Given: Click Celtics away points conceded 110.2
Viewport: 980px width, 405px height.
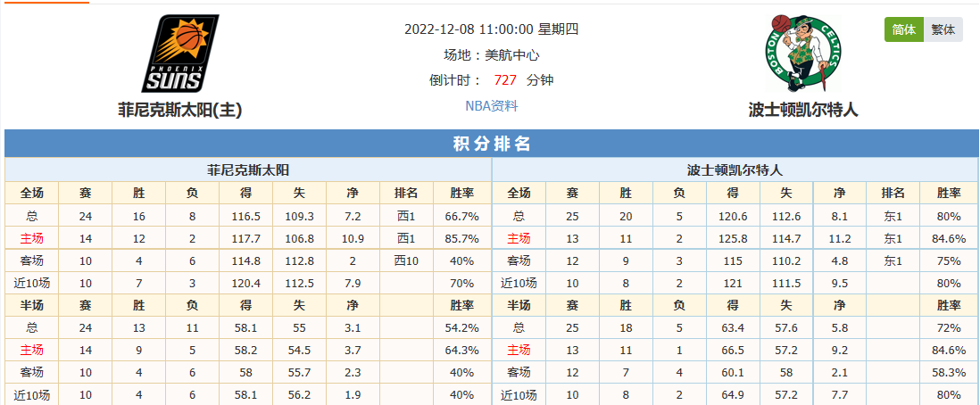Looking at the screenshot, I should click(786, 260).
